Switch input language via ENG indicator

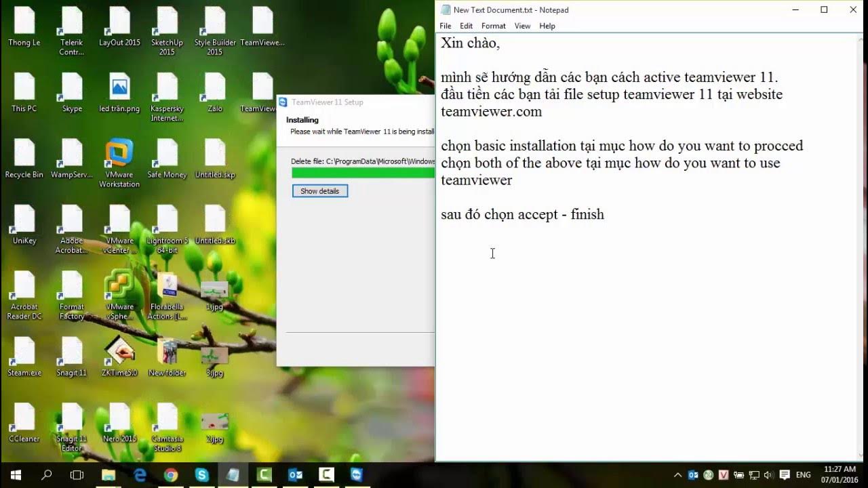804,475
